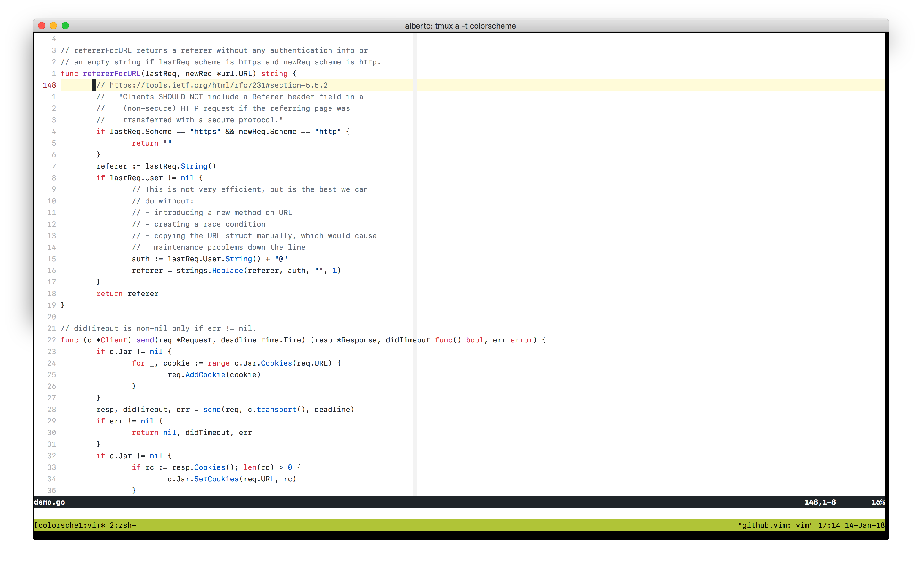Click the red close window button
The width and height of the screenshot is (922, 588).
(x=42, y=26)
